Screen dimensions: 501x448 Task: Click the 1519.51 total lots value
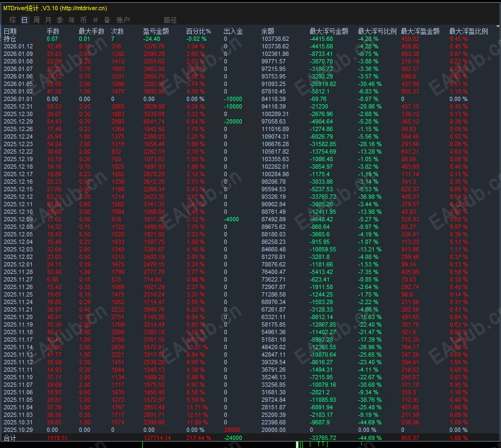click(57, 438)
